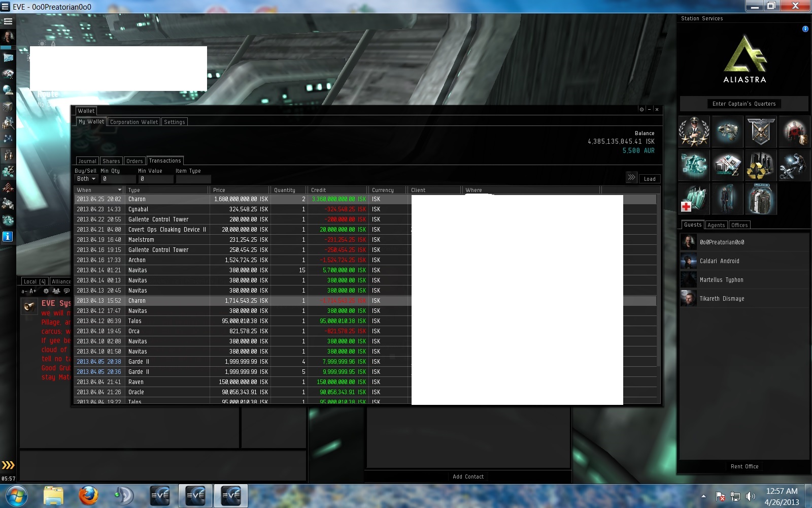This screenshot has width=812, height=508.
Task: Click the volume speaker icon in system tray
Action: pos(750,496)
